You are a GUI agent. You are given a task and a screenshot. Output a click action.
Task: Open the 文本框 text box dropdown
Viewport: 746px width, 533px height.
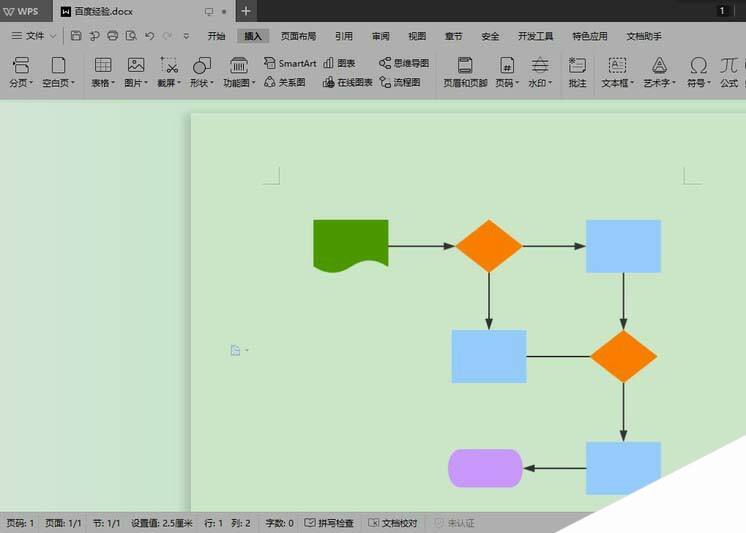[x=617, y=72]
